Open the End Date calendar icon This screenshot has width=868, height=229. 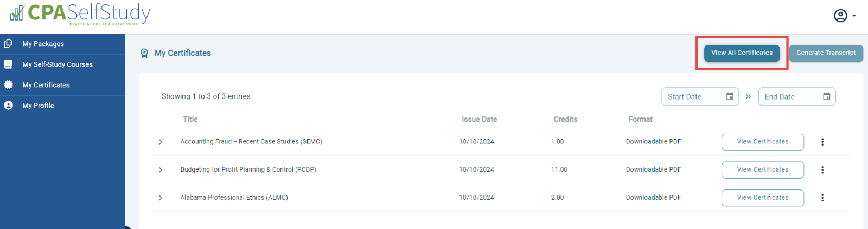point(826,96)
